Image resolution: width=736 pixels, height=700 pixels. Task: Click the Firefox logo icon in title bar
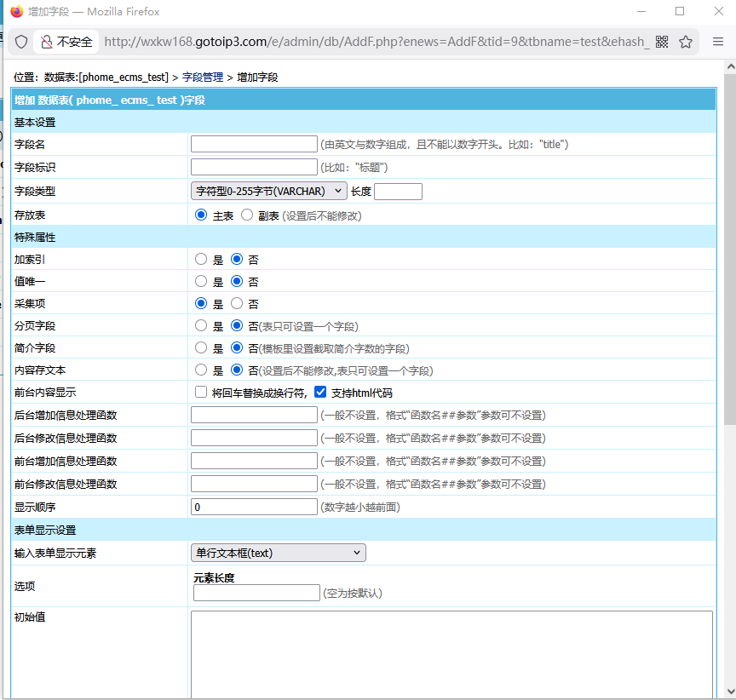pyautogui.click(x=17, y=11)
